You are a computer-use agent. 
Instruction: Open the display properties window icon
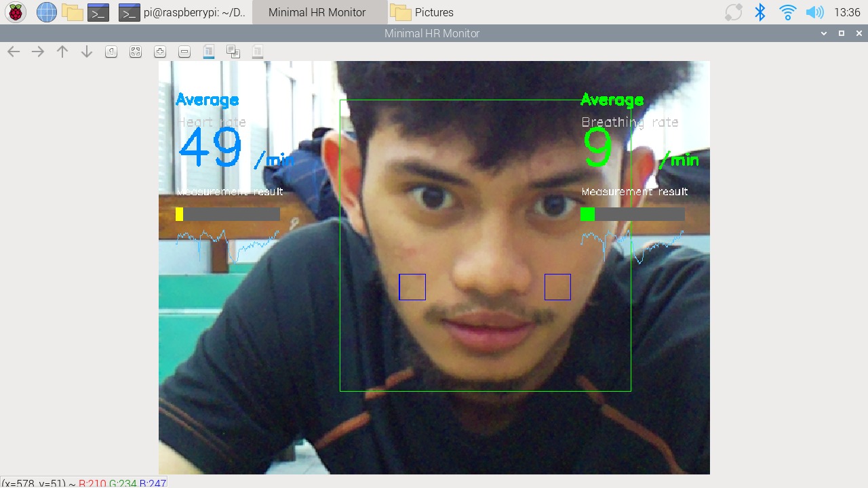(258, 52)
